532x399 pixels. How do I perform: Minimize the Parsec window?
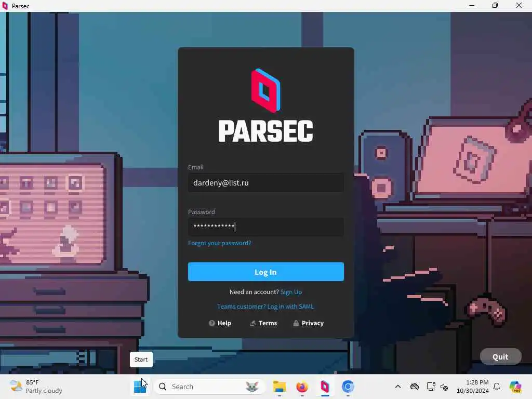pyautogui.click(x=472, y=5)
